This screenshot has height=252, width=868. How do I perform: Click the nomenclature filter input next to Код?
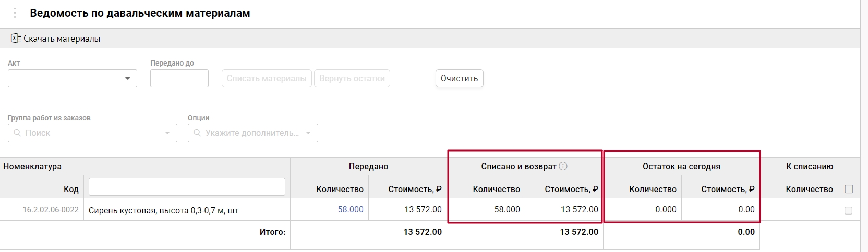pos(187,187)
